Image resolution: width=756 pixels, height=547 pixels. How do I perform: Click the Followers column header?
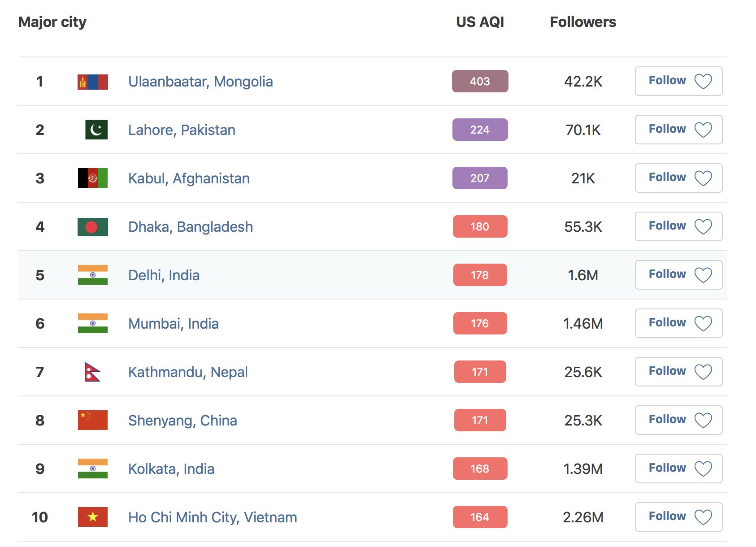click(583, 22)
